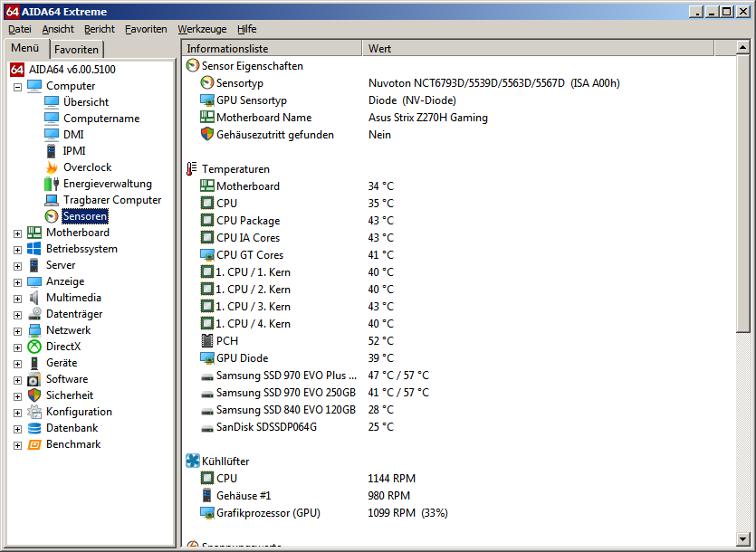Expand the Datenträger node

click(17, 315)
